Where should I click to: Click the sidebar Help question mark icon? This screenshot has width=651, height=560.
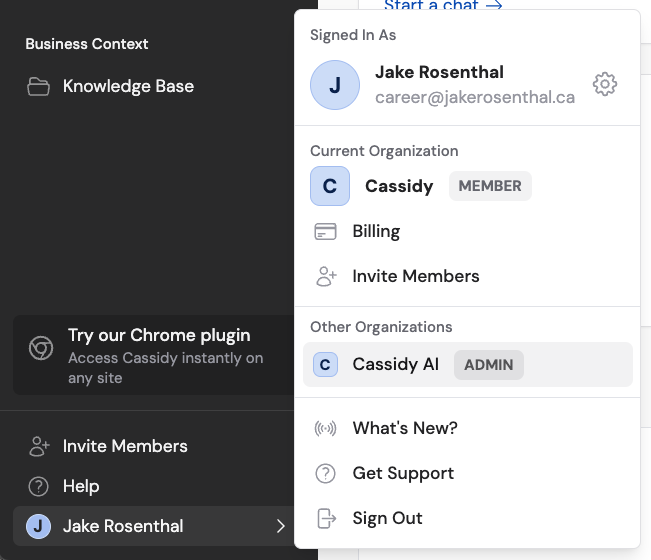(x=38, y=487)
